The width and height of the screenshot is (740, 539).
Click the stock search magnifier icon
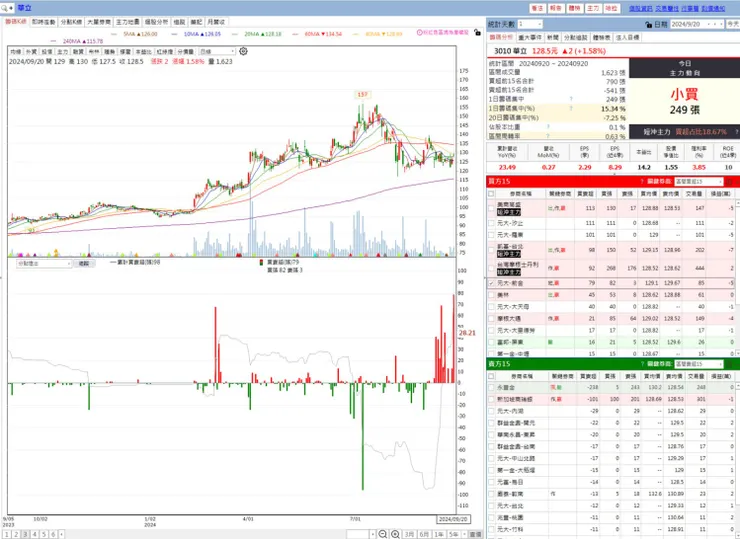[4, 8]
